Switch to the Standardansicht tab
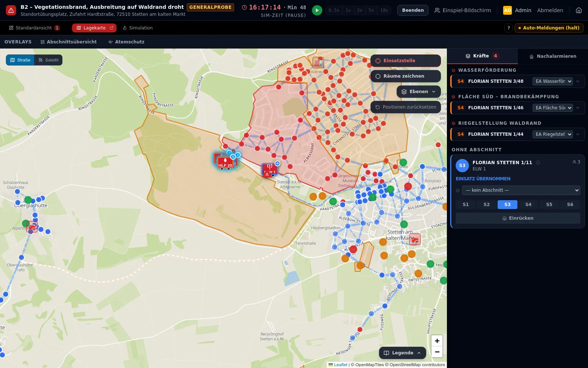This screenshot has height=368, width=588. point(34,28)
